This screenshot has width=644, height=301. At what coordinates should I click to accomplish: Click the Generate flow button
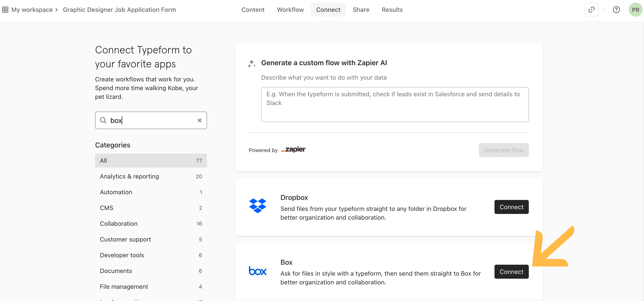[503, 150]
